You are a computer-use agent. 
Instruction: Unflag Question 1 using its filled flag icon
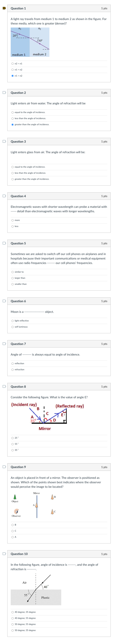pyautogui.click(x=4, y=8)
